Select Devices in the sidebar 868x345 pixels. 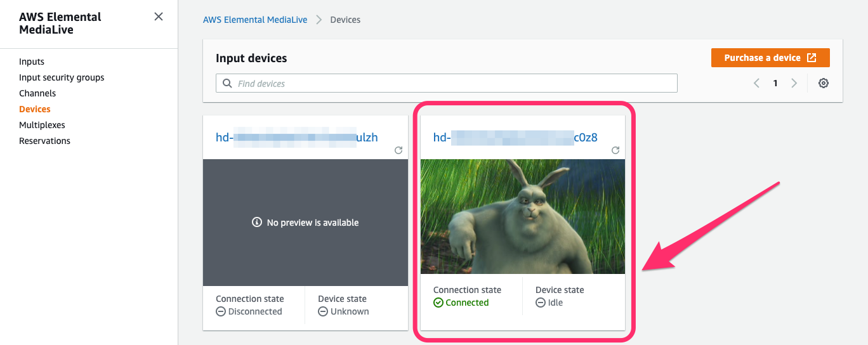click(35, 109)
